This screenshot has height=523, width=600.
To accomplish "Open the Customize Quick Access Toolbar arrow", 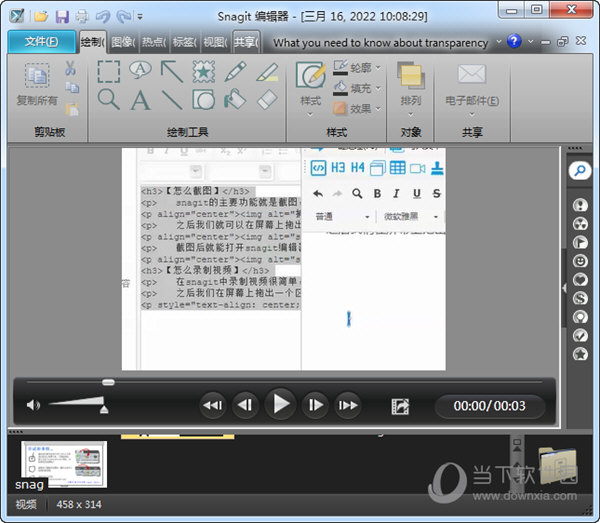I will pyautogui.click(x=140, y=17).
